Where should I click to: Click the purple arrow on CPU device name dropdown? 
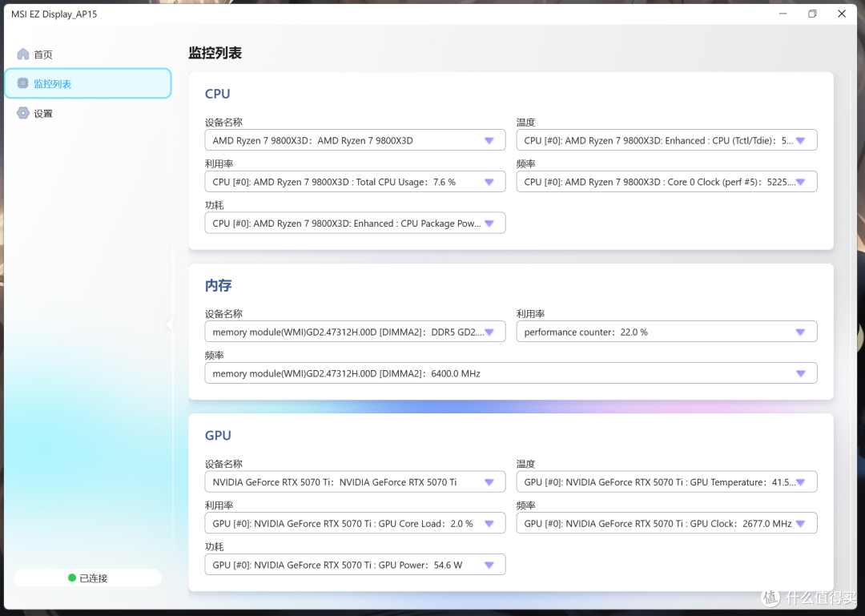pos(489,141)
